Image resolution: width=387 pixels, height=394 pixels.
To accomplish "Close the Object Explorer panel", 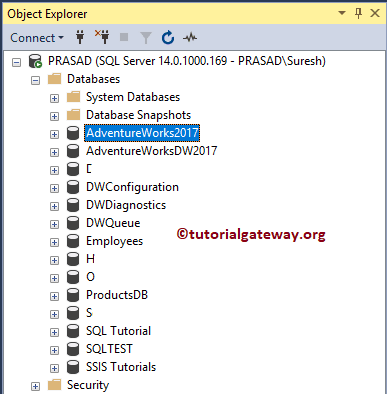I will point(375,13).
